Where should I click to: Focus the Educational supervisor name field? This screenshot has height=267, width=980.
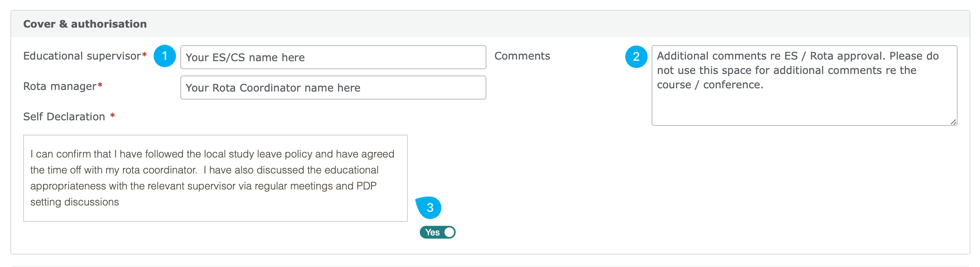coord(333,57)
